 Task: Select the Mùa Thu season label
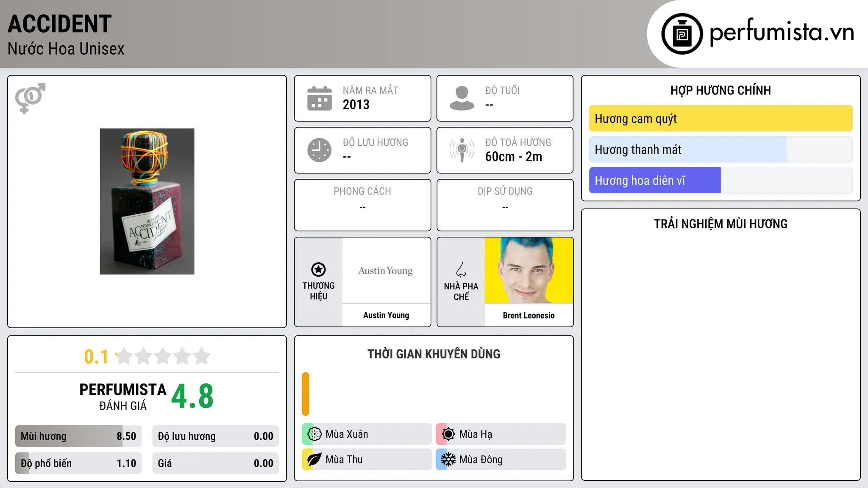pyautogui.click(x=344, y=460)
